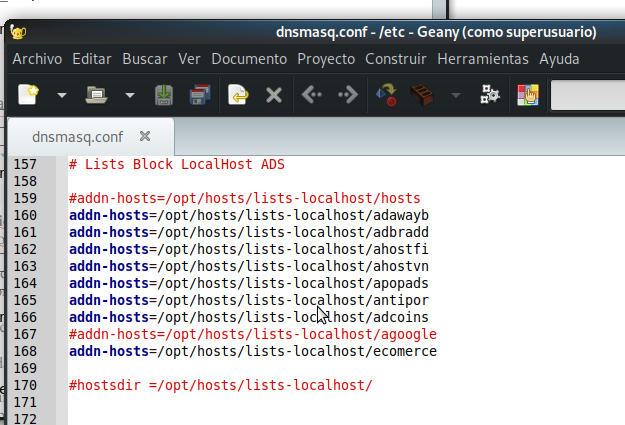Viewport: 625px width, 425px height.
Task: Click the line ending in adawayb
Action: click(x=249, y=215)
